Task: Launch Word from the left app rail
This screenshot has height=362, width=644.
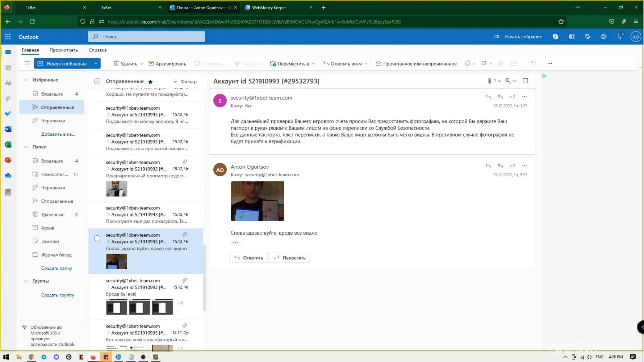Action: [x=8, y=129]
